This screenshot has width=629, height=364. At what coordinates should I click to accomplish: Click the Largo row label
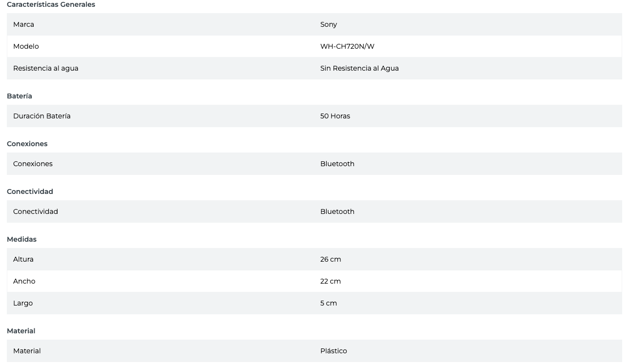click(x=23, y=303)
